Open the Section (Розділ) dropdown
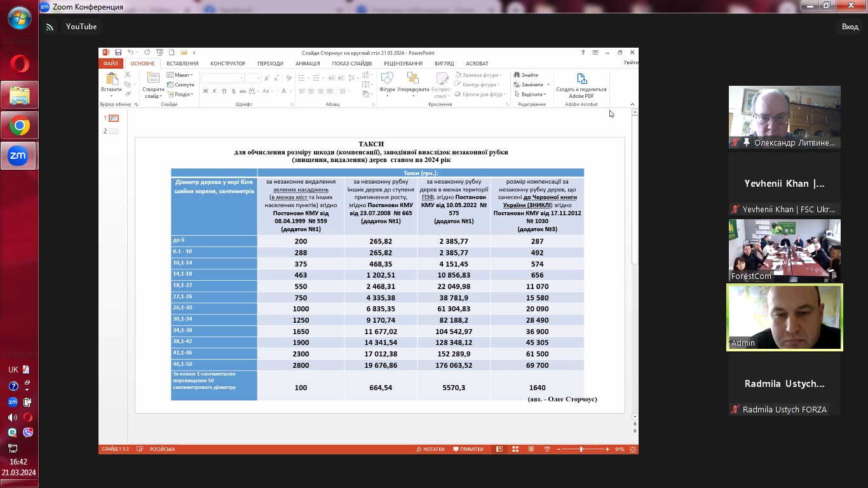Screen dimensions: 868x488 click(x=180, y=94)
